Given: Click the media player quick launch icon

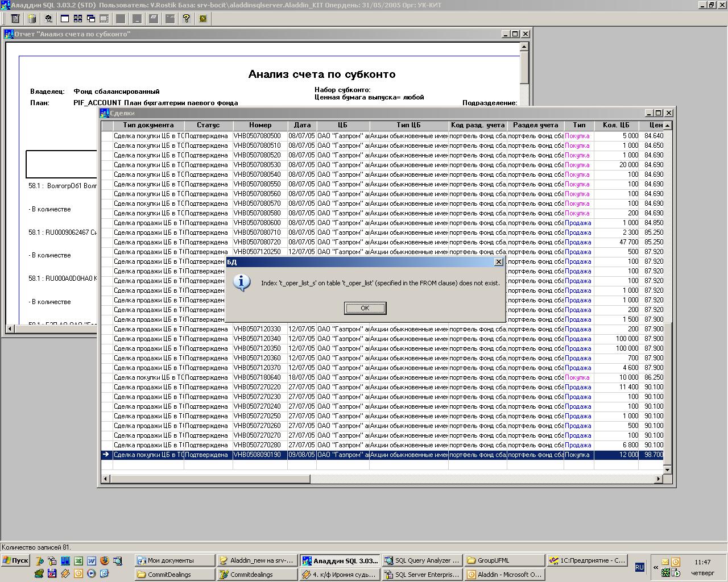Looking at the screenshot, I should pyautogui.click(x=91, y=574).
